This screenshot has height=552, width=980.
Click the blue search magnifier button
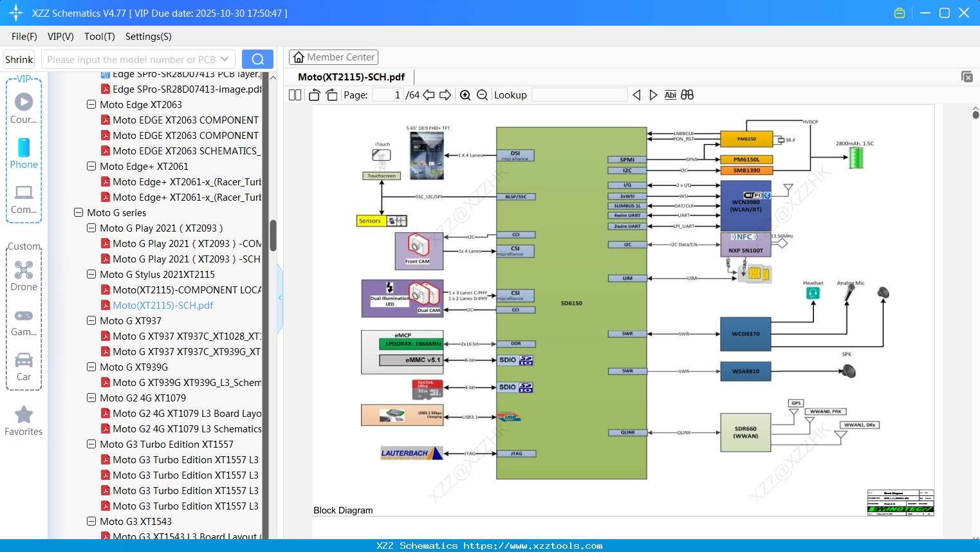click(x=257, y=59)
